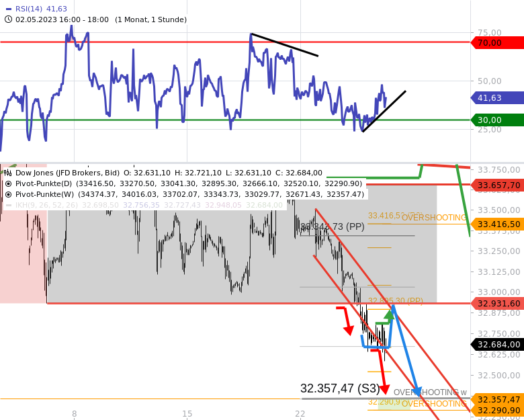Click the candlestick icon next to Dow Jones

point(8,173)
